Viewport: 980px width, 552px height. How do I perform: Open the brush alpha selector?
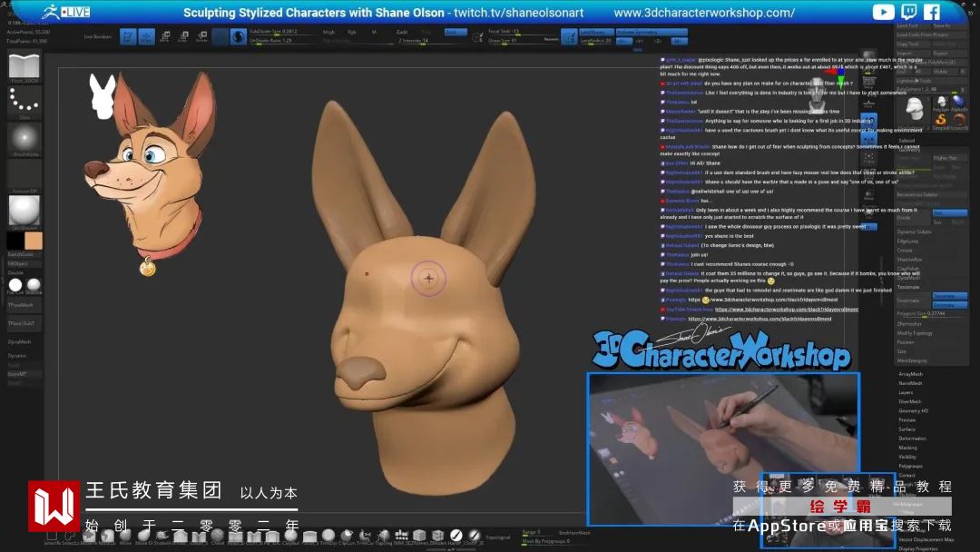[24, 139]
